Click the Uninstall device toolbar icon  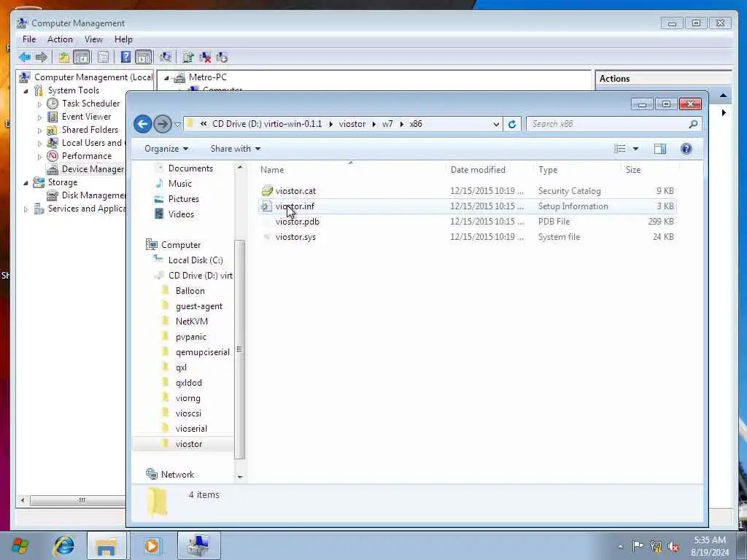pos(205,58)
